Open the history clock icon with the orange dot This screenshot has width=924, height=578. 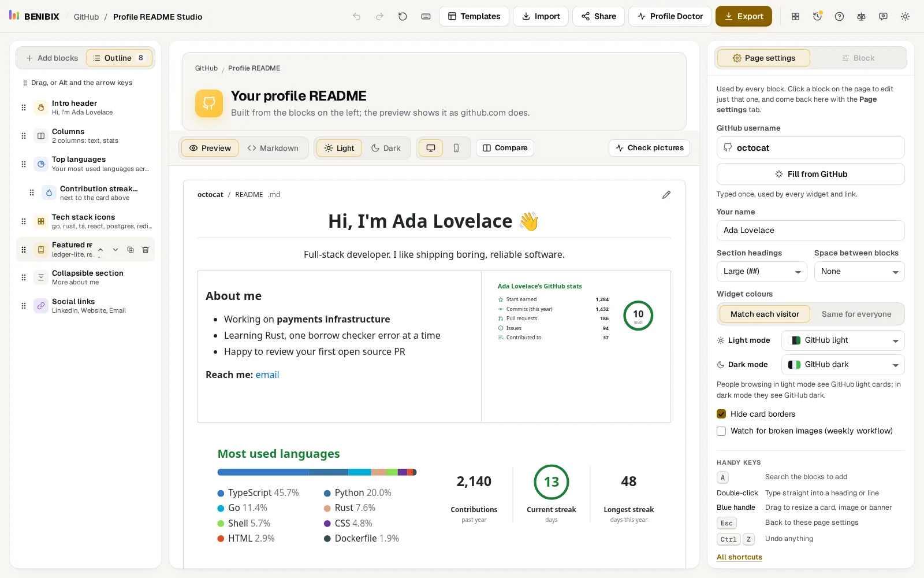(x=817, y=17)
